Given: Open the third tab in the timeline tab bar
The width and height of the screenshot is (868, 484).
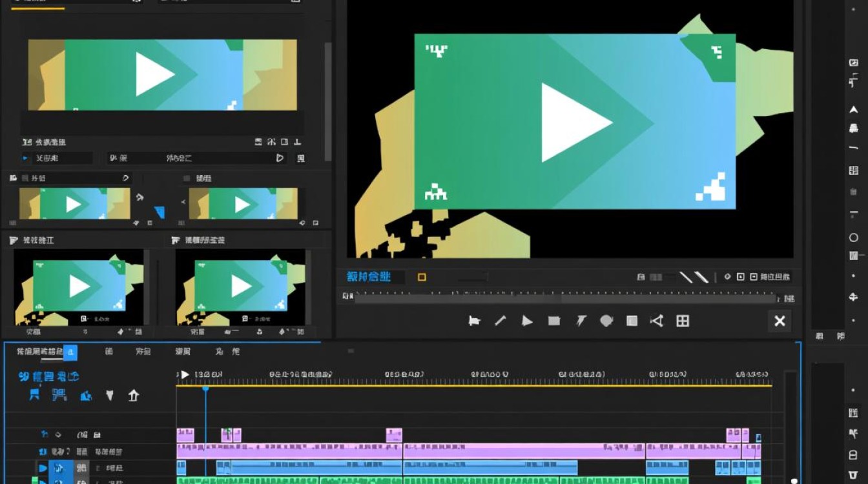Looking at the screenshot, I should tap(143, 352).
